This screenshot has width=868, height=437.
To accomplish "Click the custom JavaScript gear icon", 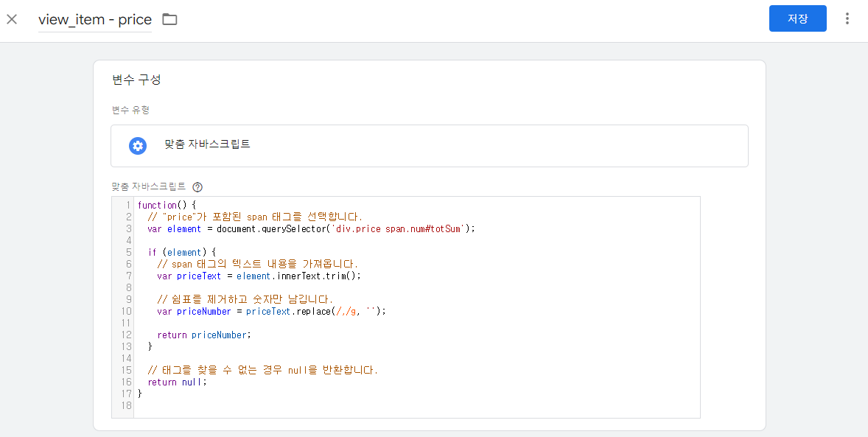I will click(x=137, y=145).
